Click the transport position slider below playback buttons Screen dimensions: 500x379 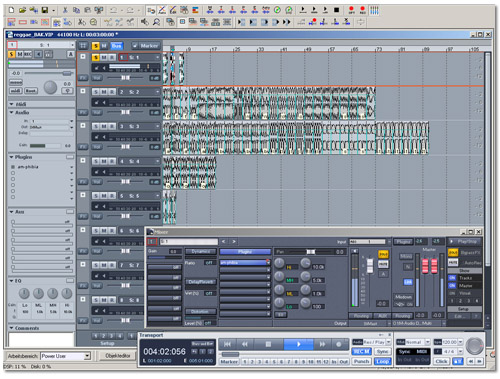pyautogui.click(x=230, y=354)
